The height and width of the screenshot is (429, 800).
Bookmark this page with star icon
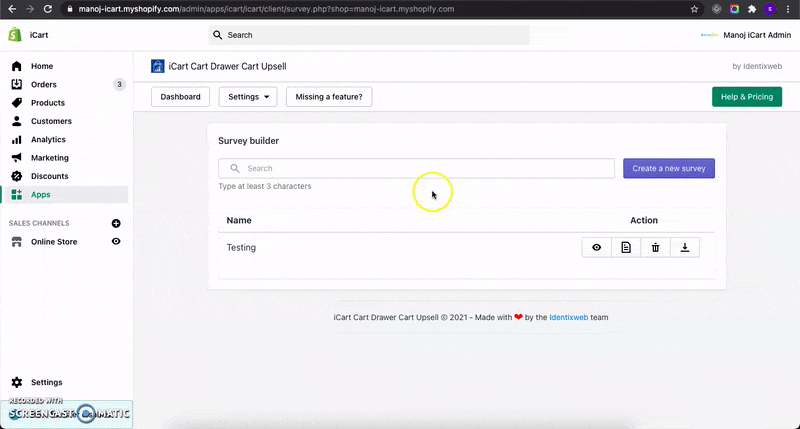point(694,9)
